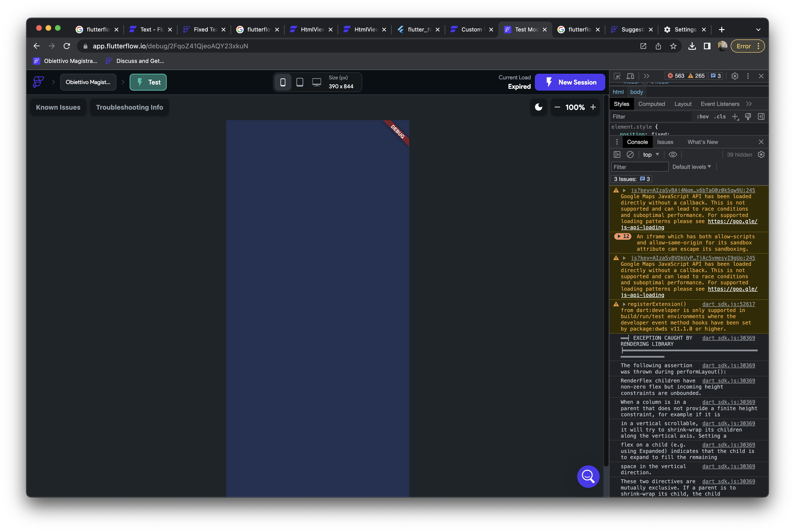Expand the registerExtension() warning message

[625, 304]
